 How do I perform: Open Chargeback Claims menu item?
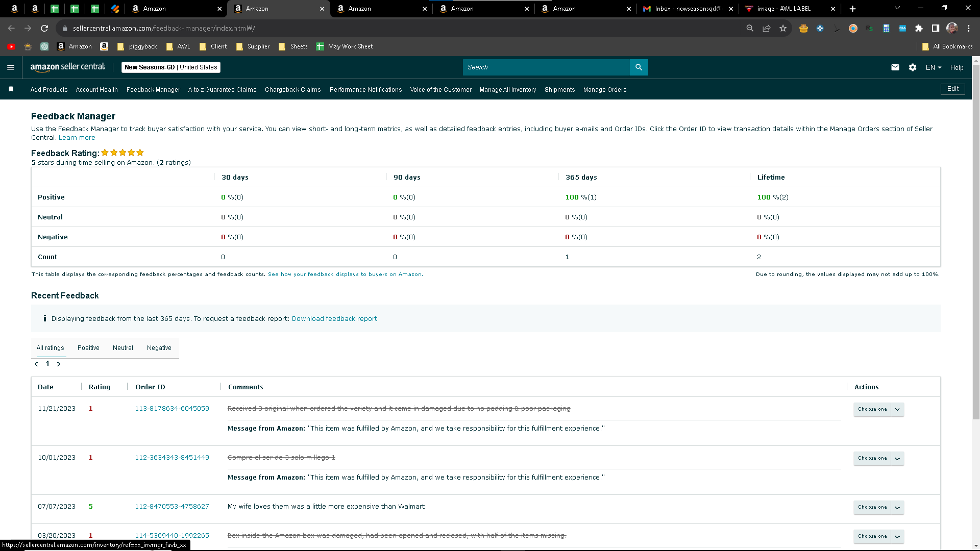pyautogui.click(x=293, y=90)
